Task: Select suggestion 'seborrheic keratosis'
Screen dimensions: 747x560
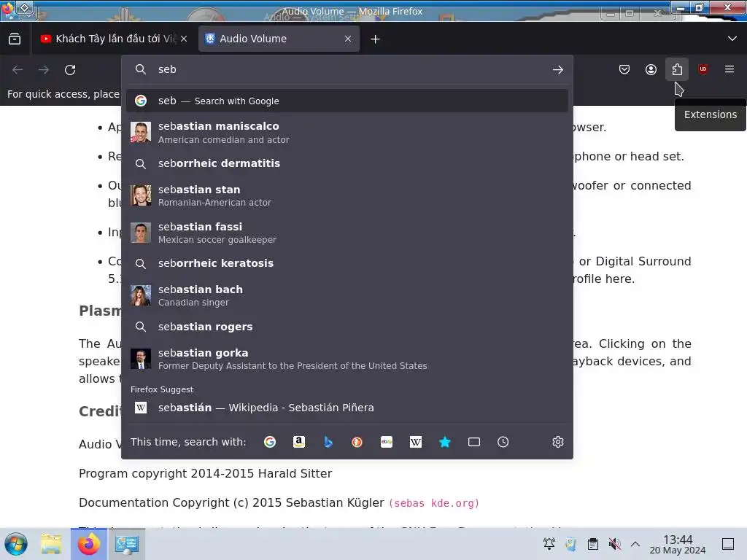Action: (347, 263)
